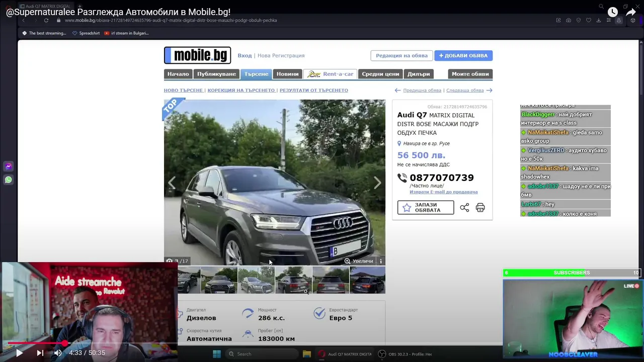Screen dimensions: 644x362
Task: Click the price 56 500 лв.
Action: pyautogui.click(x=421, y=155)
